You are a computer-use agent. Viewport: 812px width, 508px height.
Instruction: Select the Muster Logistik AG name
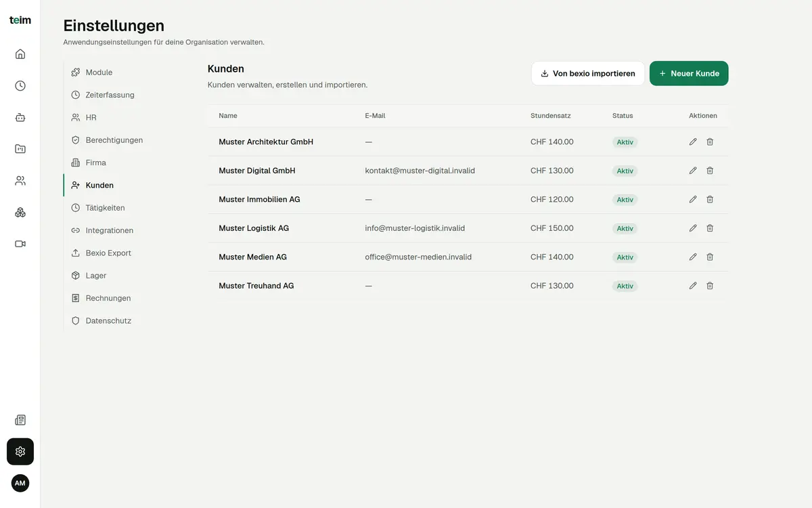(x=254, y=228)
